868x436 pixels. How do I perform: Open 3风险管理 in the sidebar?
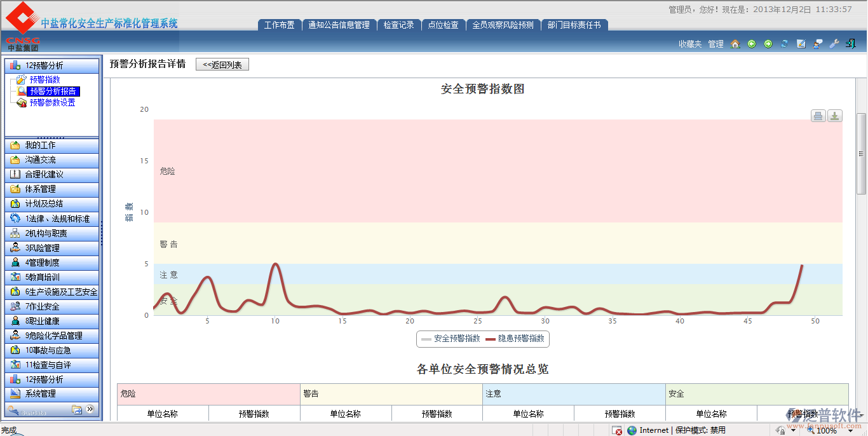52,248
